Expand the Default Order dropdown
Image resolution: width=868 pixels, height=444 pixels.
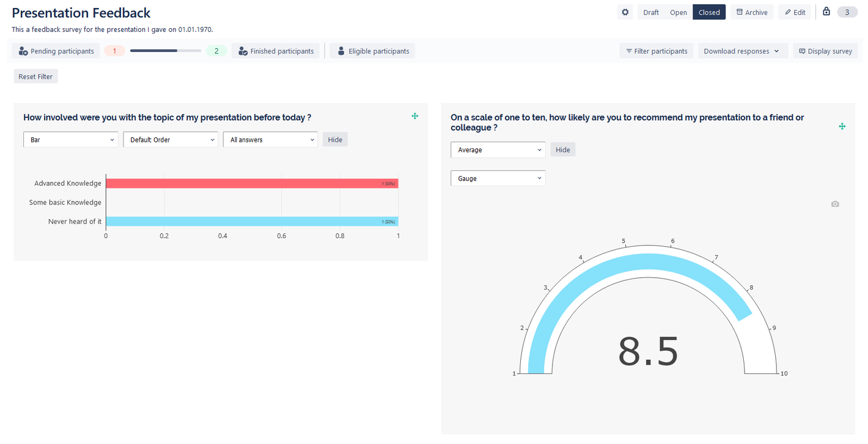pos(171,140)
